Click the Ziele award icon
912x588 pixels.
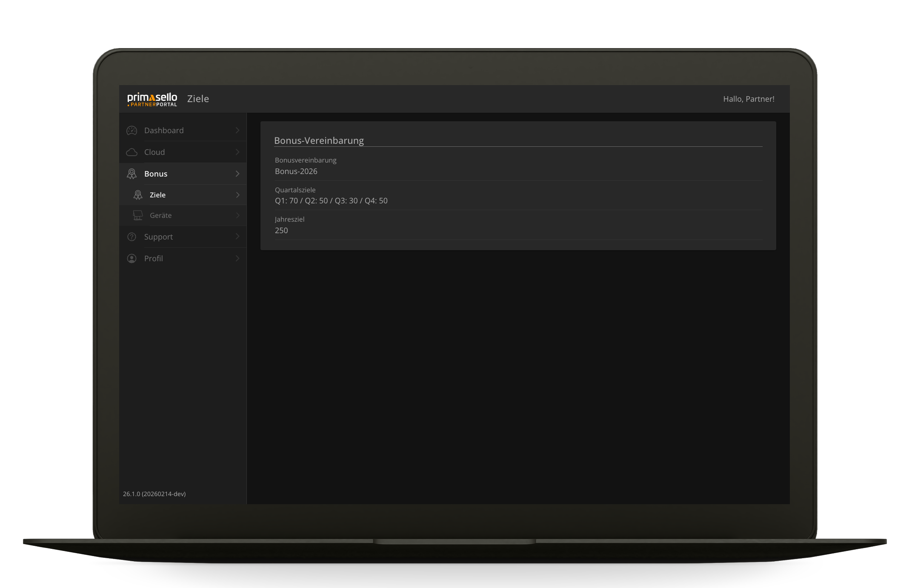tap(138, 195)
